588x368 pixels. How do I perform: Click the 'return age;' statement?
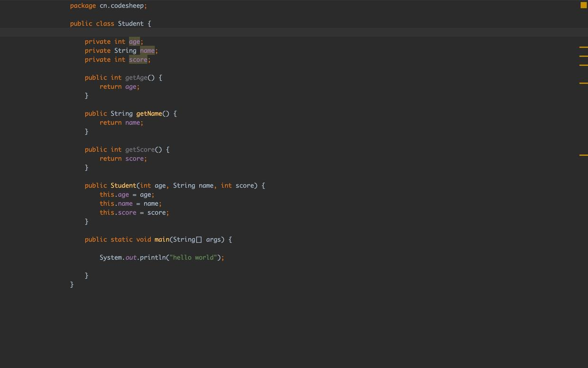tap(119, 87)
